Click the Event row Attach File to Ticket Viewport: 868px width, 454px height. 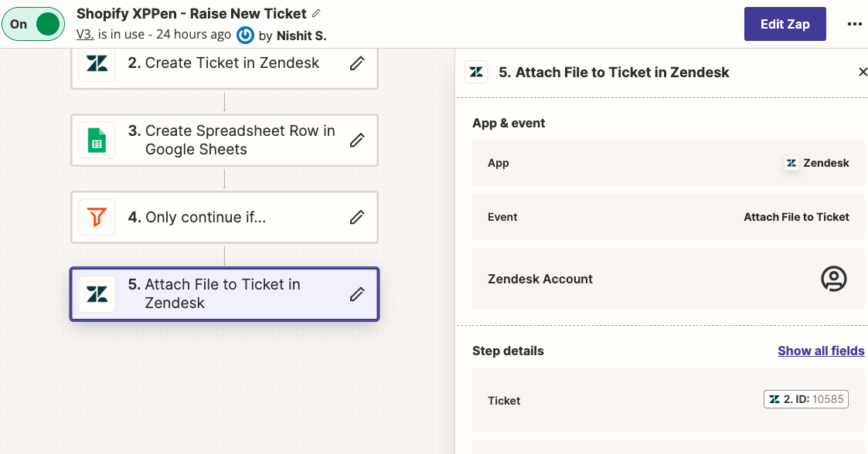click(668, 217)
